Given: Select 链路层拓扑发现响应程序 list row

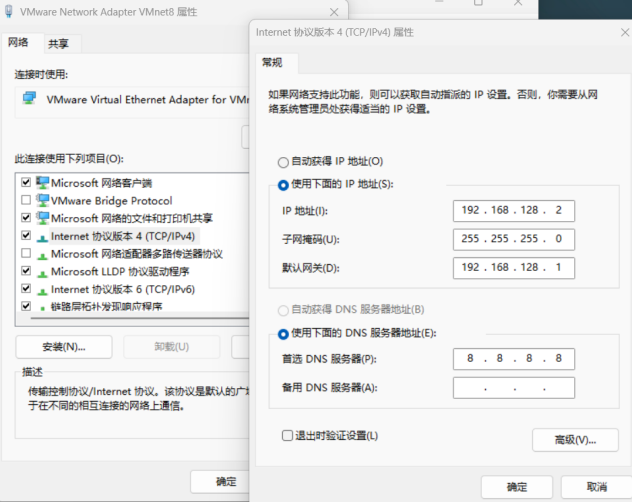Looking at the screenshot, I should (x=106, y=306).
